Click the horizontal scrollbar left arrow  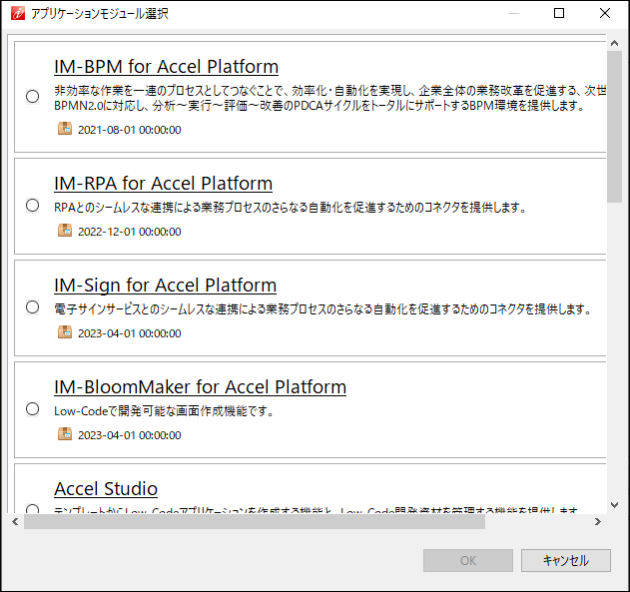[14, 522]
